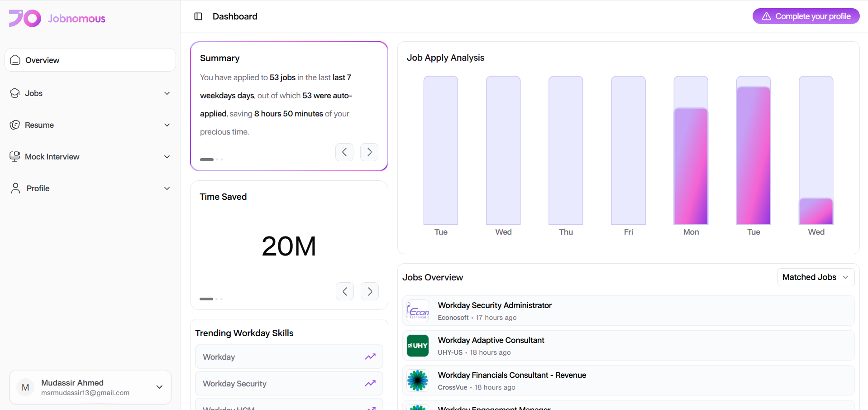This screenshot has height=410, width=868.
Task: Click the Time Saved slide indicator dots
Action: click(211, 299)
